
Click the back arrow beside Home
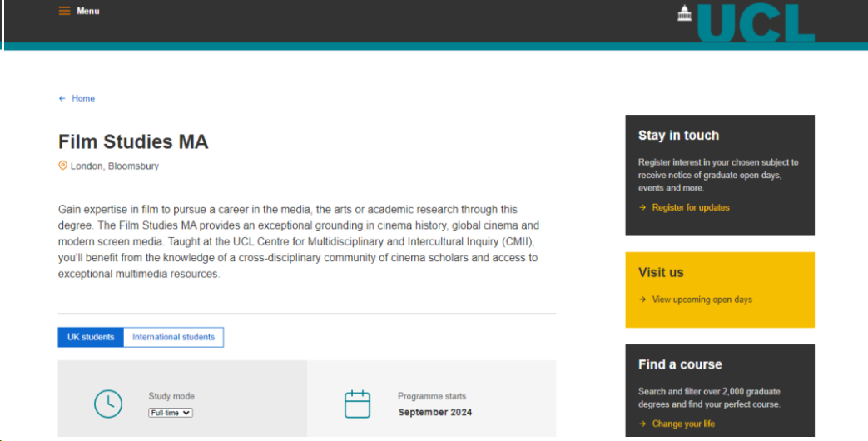pos(62,98)
